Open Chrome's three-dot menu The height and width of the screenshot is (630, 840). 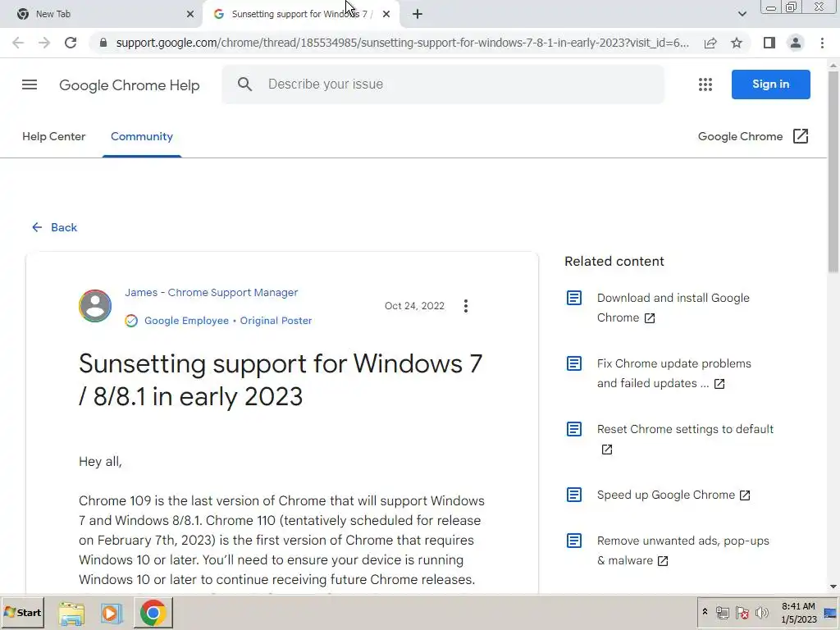point(822,43)
